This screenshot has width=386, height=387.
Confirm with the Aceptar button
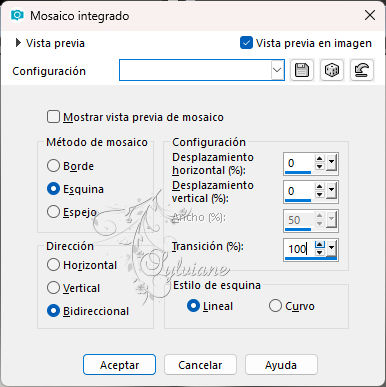pos(119,365)
